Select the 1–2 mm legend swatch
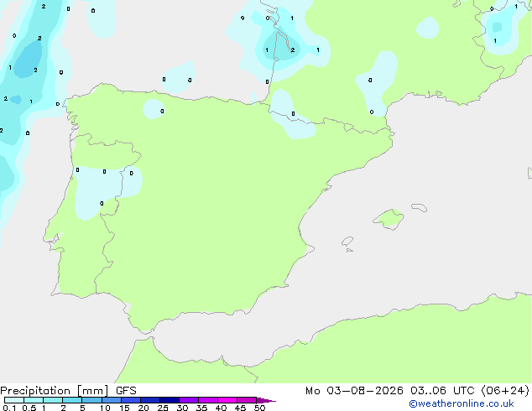Viewport: 532px width, 411px height. pos(53,400)
